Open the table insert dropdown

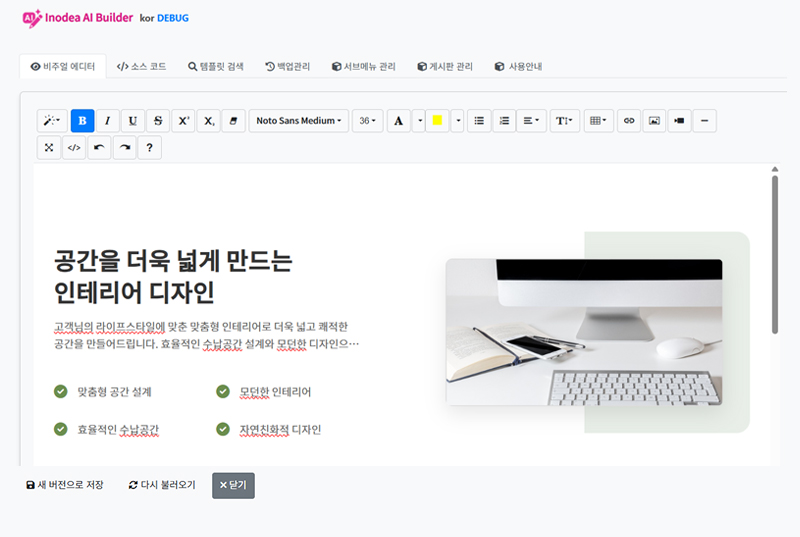coord(597,121)
